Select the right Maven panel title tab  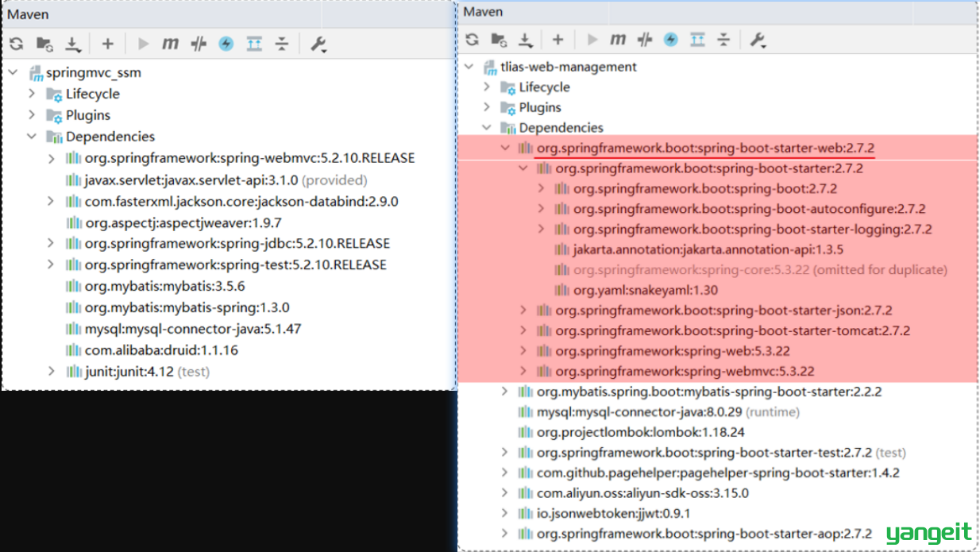click(x=483, y=11)
